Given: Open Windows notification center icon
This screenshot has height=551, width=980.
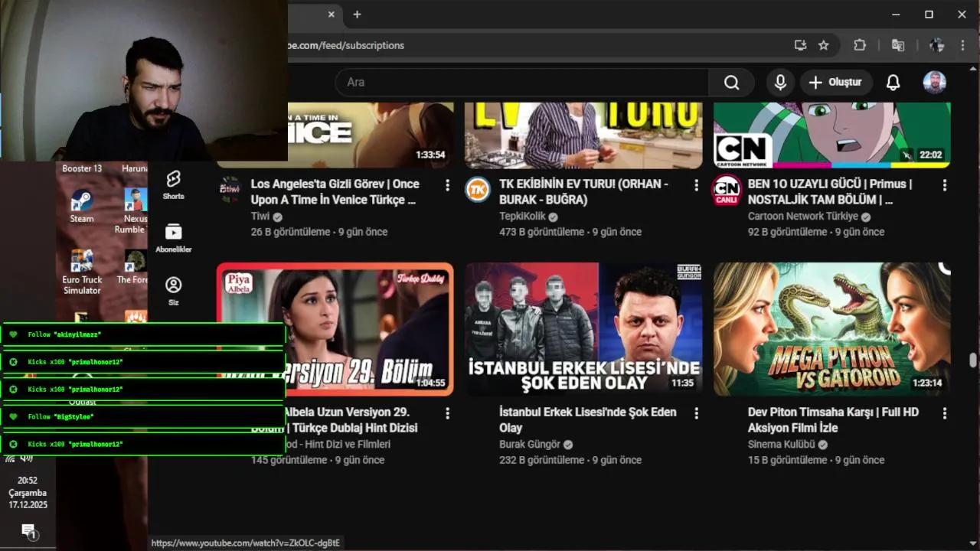Looking at the screenshot, I should [29, 531].
